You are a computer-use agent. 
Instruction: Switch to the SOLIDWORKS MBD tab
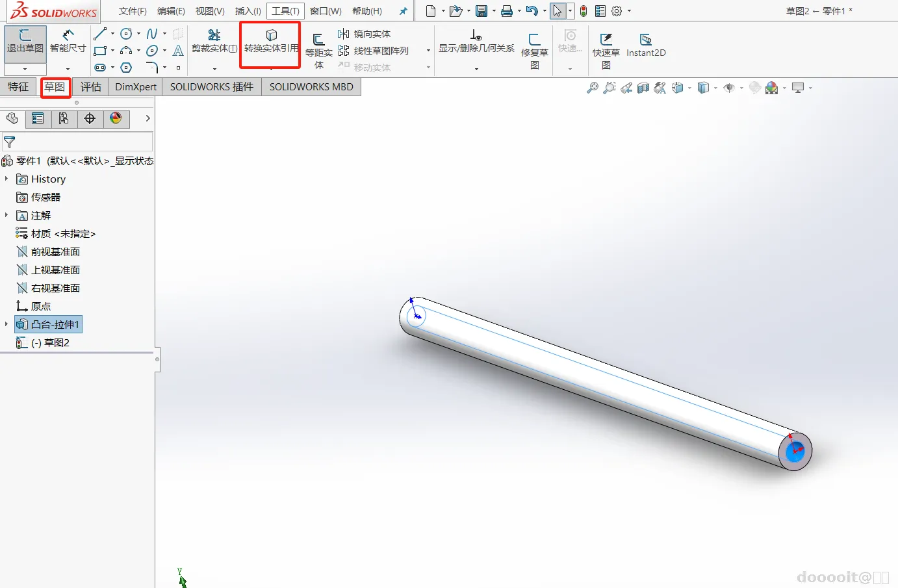coord(311,87)
